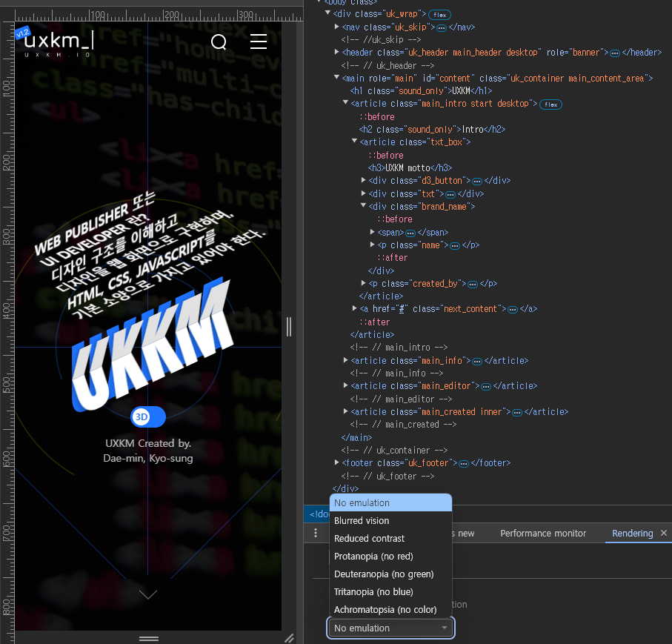Open the drawer's three-dot more menu

tap(316, 534)
